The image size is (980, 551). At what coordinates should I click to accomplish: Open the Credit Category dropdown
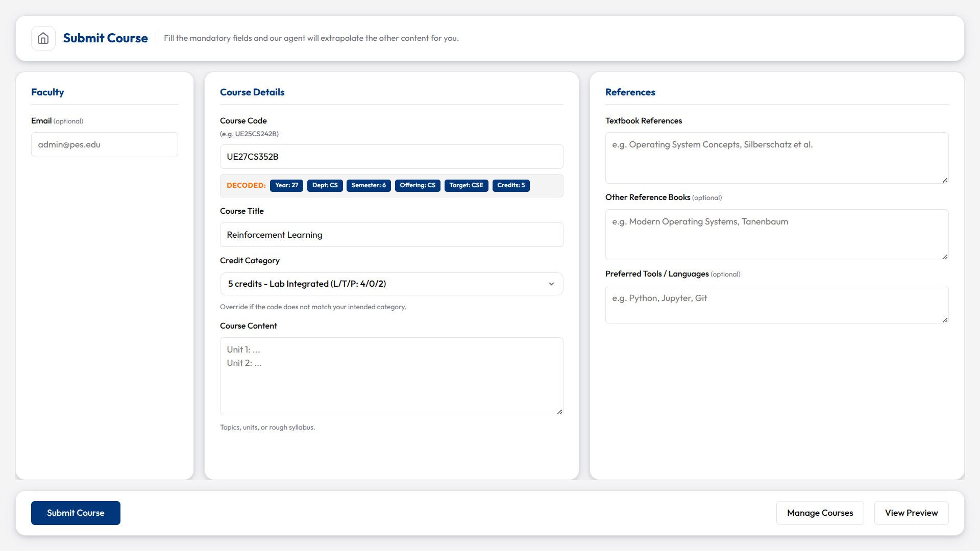pos(391,284)
